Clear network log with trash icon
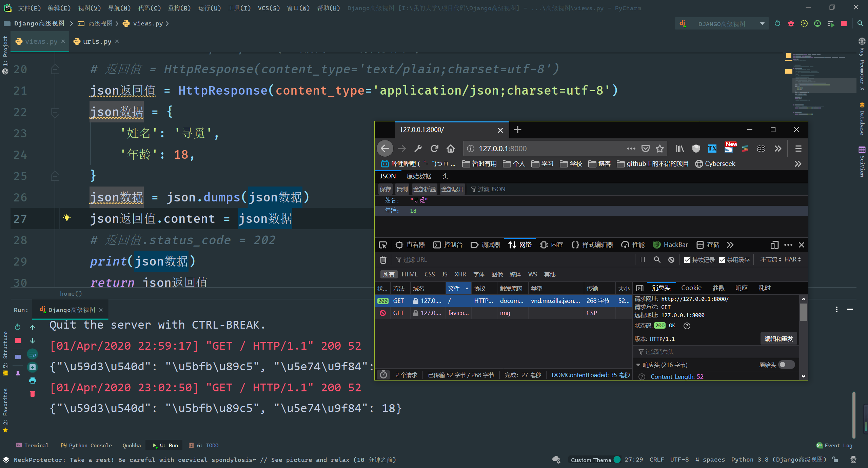The width and height of the screenshot is (868, 468). coord(383,260)
